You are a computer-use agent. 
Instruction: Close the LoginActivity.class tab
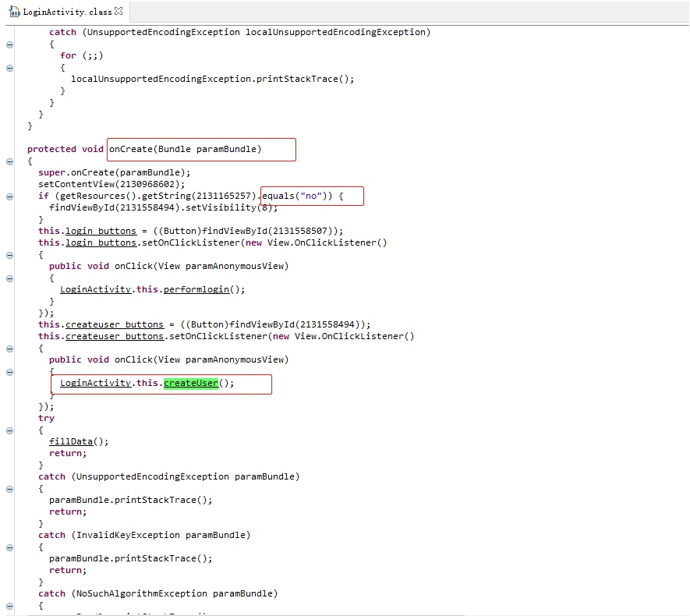click(x=119, y=11)
